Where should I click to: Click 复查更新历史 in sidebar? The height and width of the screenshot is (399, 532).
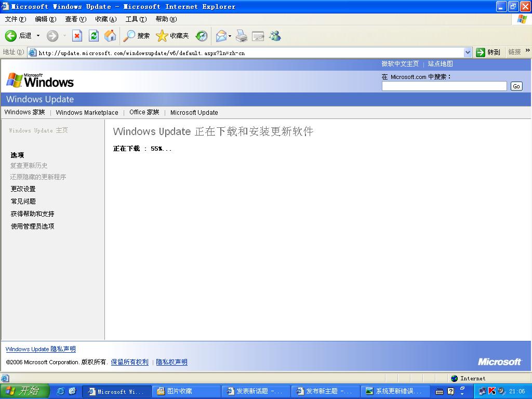tap(29, 166)
